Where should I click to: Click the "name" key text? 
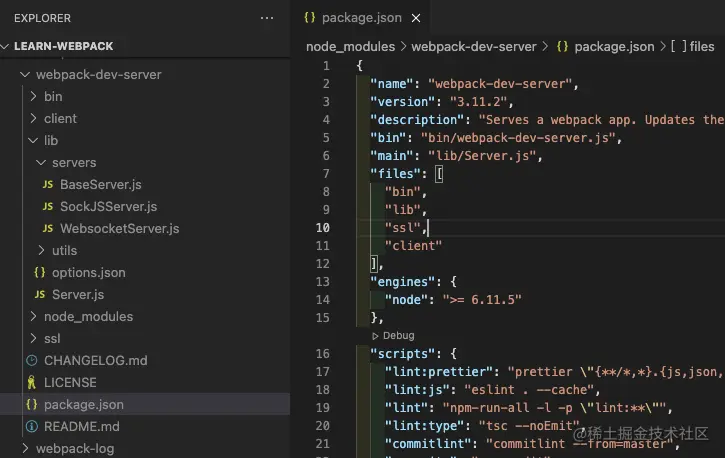click(392, 84)
